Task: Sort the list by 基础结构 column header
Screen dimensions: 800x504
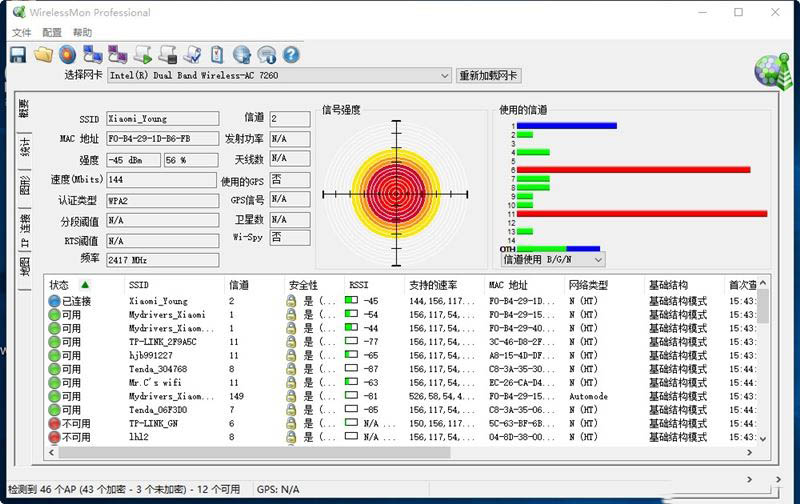Action: click(684, 285)
